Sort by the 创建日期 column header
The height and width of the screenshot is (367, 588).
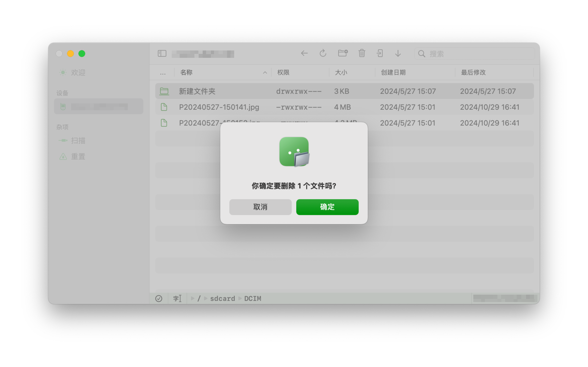coord(393,72)
